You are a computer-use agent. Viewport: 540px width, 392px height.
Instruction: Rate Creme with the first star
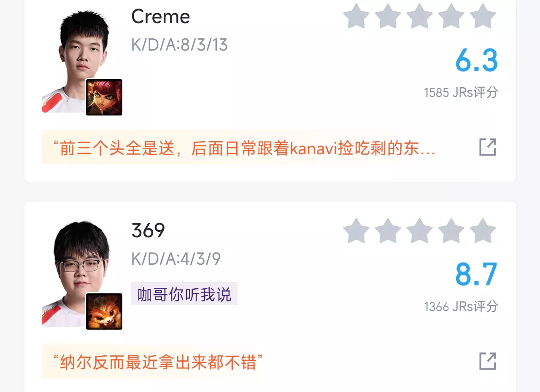[x=356, y=16]
